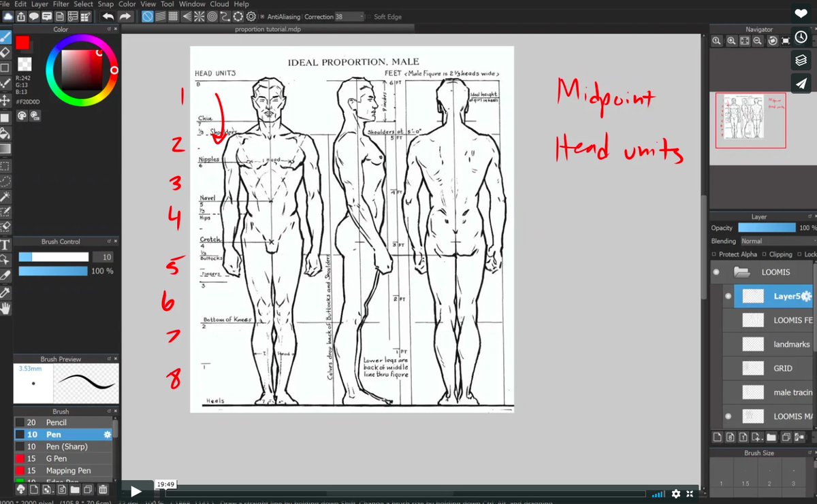Select the Pen (Sharp) brush
Image resolution: width=817 pixels, height=504 pixels.
point(63,447)
